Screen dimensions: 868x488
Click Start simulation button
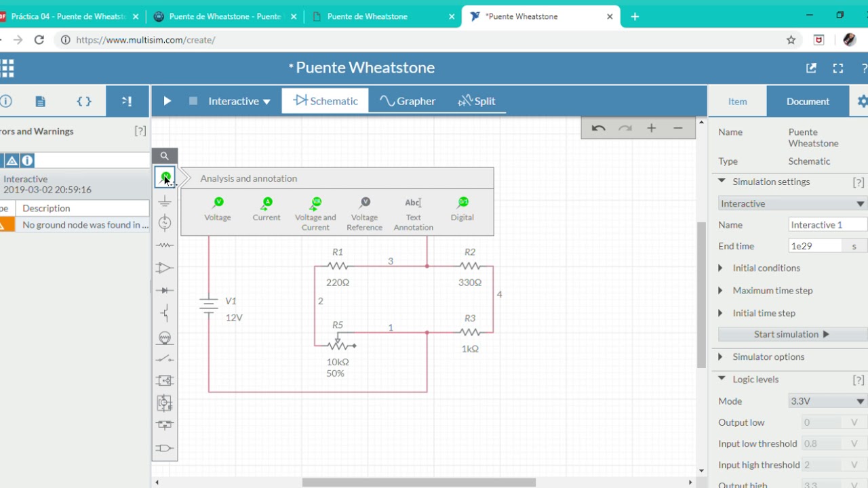pyautogui.click(x=791, y=334)
